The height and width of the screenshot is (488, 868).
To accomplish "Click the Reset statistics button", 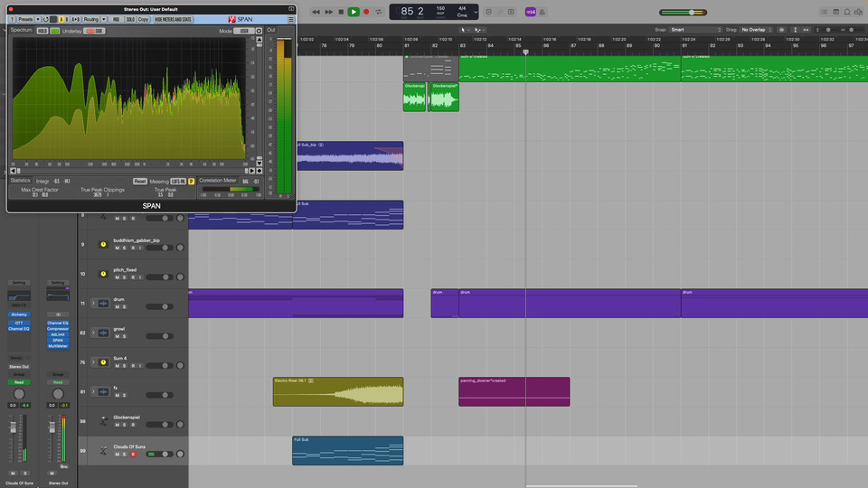I will [140, 181].
